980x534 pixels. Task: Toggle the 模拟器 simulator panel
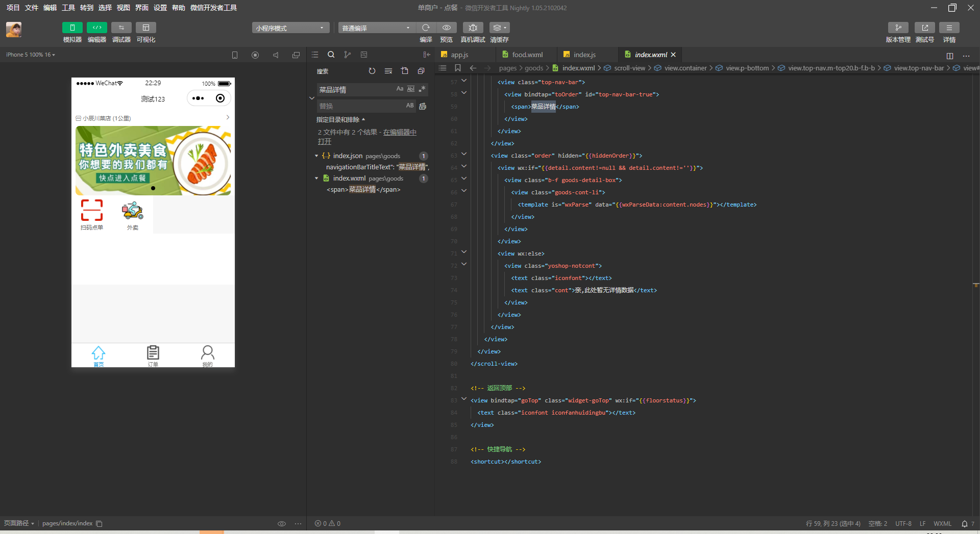pyautogui.click(x=72, y=28)
